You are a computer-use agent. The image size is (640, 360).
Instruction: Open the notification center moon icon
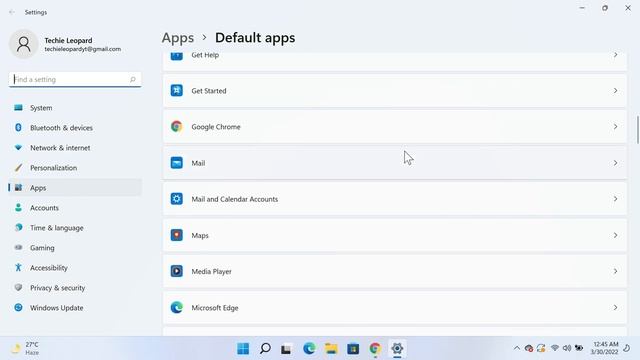click(x=627, y=348)
